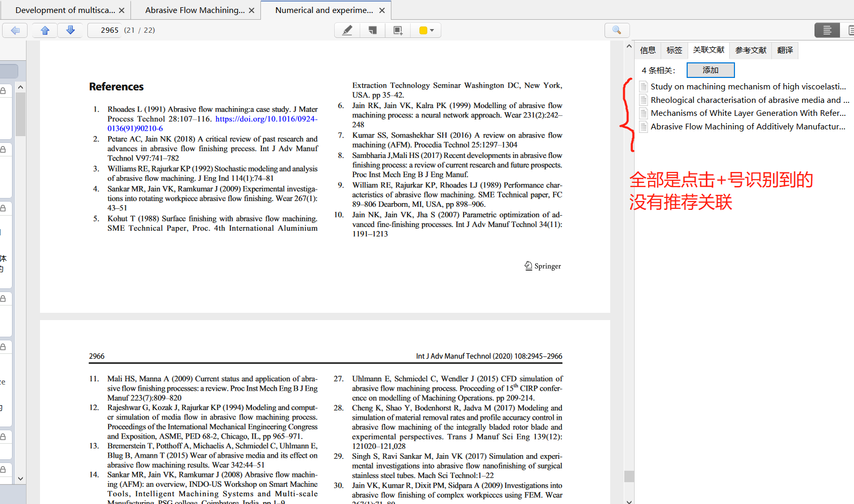Select the area selection annotation tool

[398, 30]
